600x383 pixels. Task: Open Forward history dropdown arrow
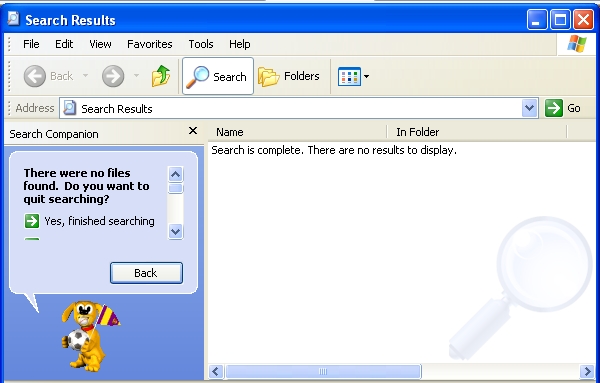click(136, 75)
